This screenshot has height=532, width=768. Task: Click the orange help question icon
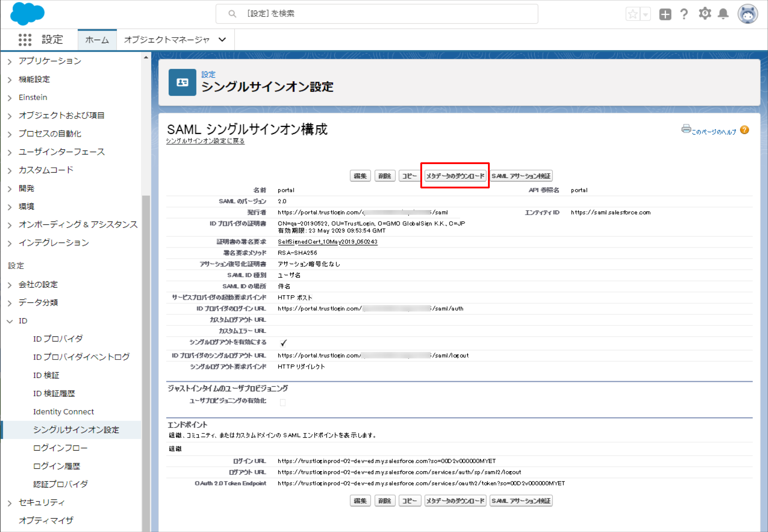coord(744,130)
